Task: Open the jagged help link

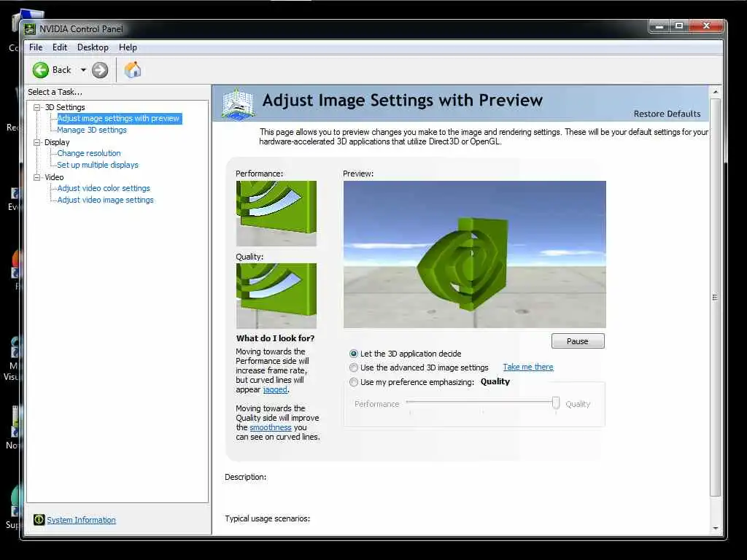Action: click(x=275, y=389)
